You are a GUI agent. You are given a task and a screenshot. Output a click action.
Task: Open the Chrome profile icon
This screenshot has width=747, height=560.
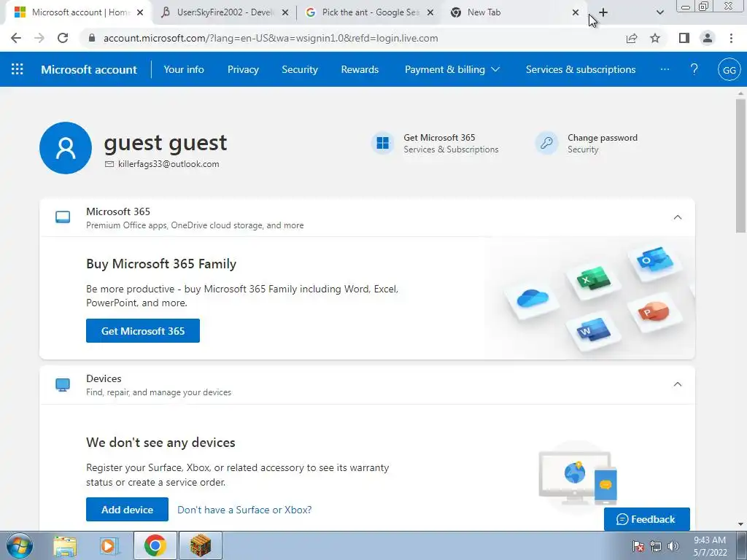pyautogui.click(x=708, y=38)
